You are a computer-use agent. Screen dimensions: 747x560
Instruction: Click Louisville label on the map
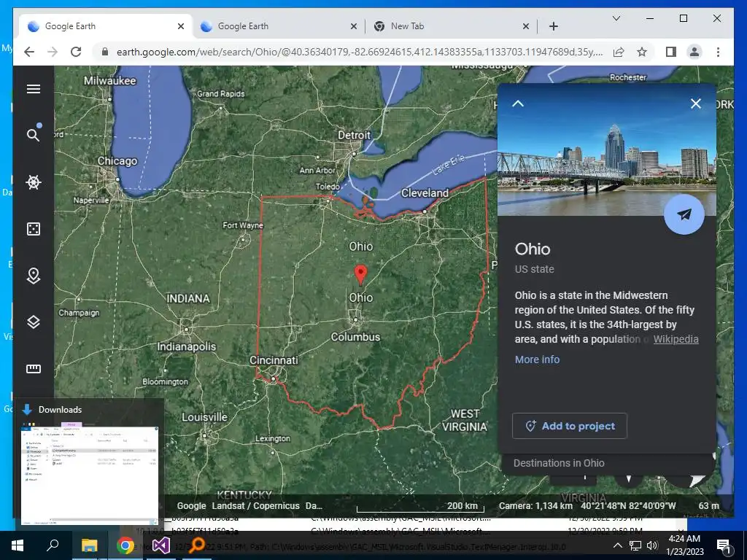pyautogui.click(x=204, y=417)
